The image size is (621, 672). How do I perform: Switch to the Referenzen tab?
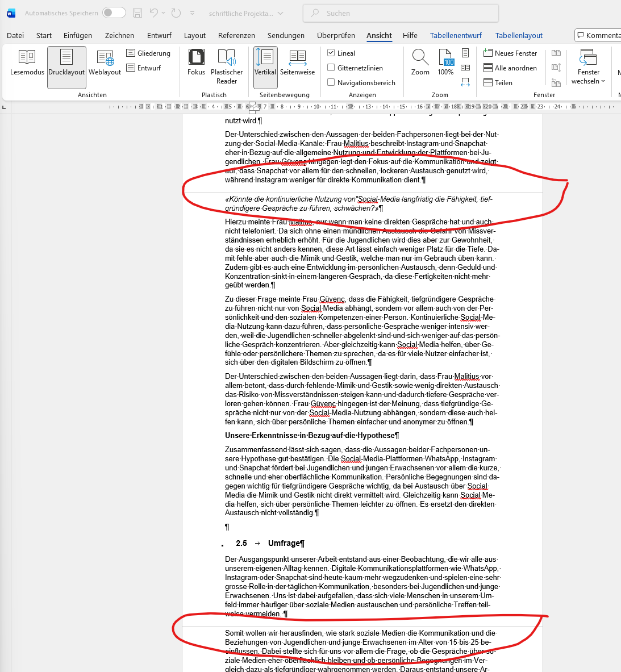tap(236, 36)
